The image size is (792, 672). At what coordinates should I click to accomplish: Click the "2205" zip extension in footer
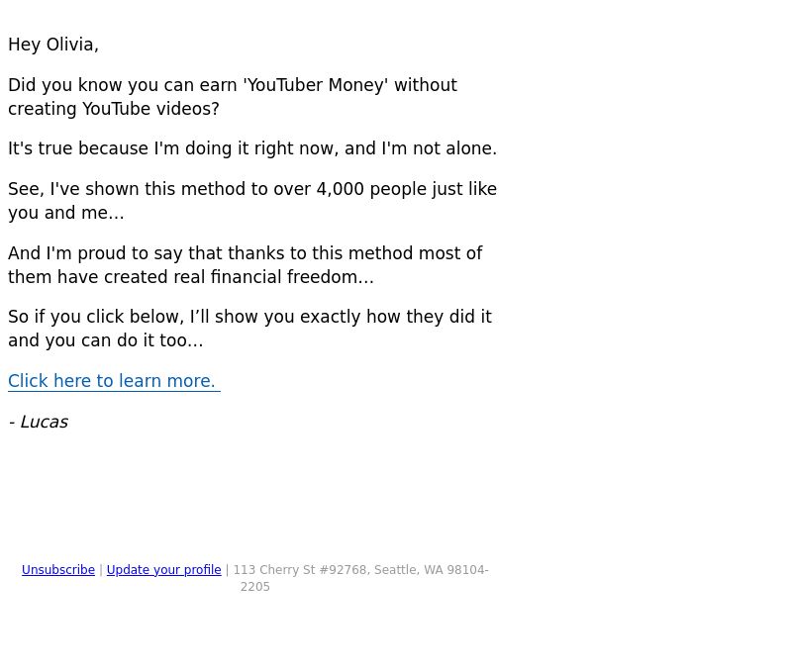click(x=255, y=587)
